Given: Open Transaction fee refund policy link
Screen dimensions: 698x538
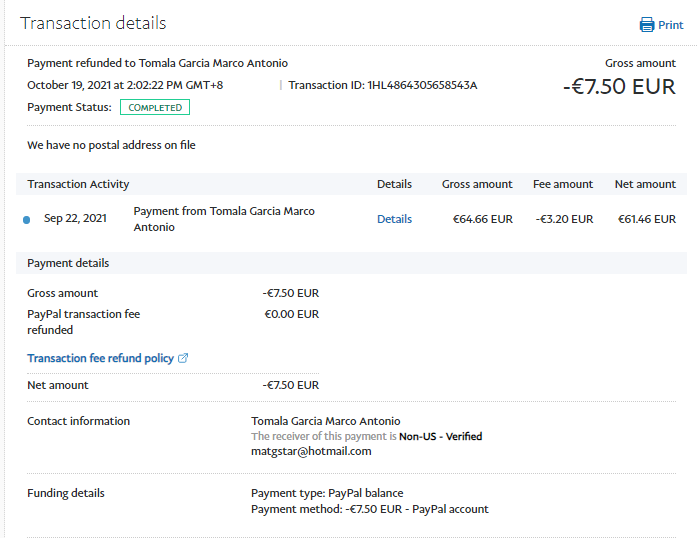Looking at the screenshot, I should [x=100, y=358].
